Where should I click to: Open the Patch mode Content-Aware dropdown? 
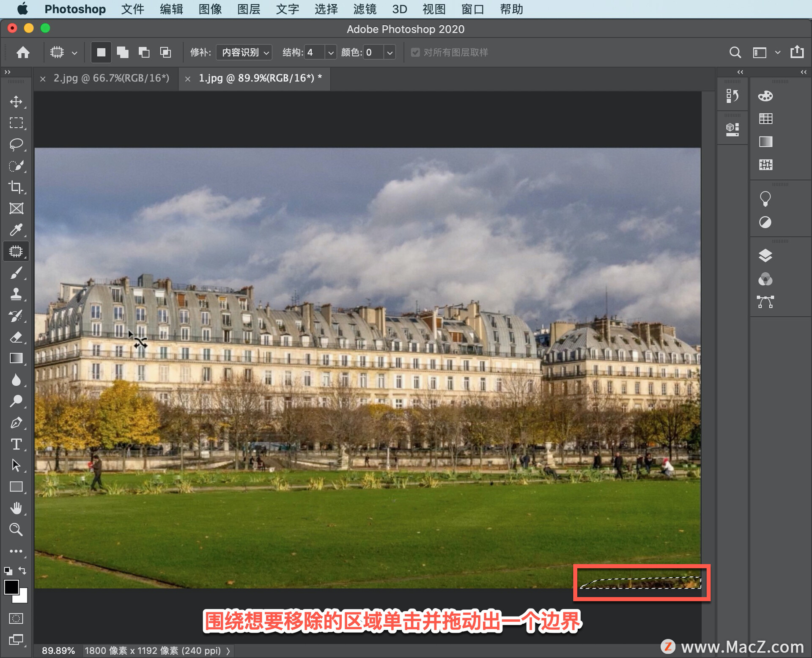[x=244, y=52]
